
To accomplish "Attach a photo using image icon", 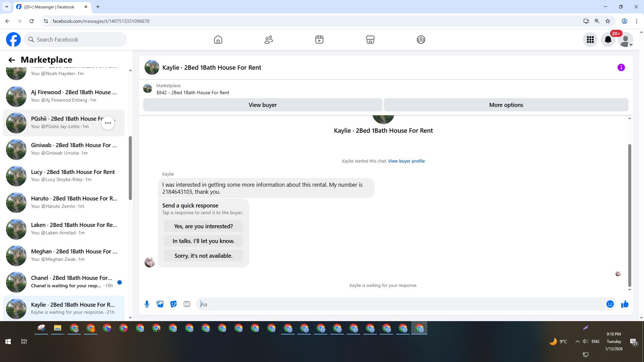I will click(x=160, y=304).
